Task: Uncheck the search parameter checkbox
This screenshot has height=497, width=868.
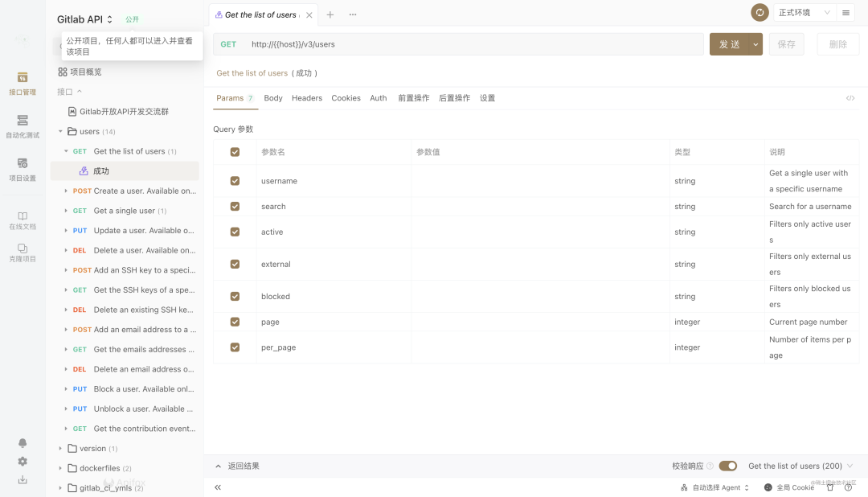Action: (235, 206)
